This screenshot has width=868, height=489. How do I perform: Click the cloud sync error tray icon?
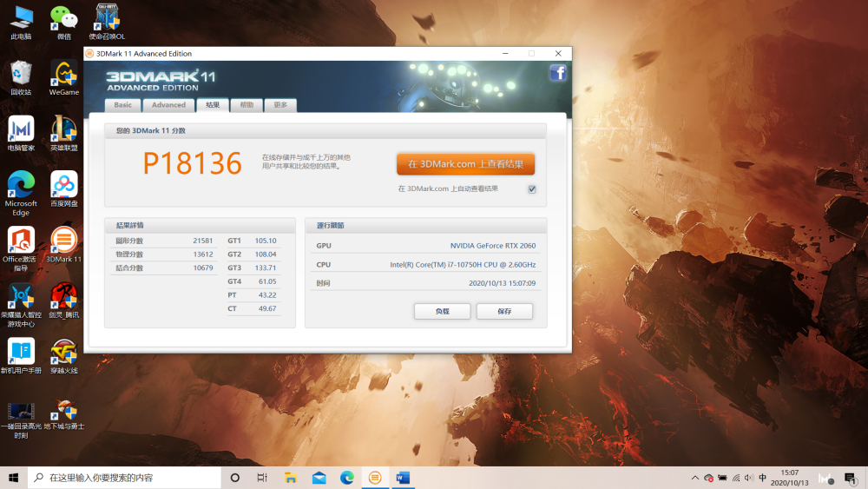(708, 478)
